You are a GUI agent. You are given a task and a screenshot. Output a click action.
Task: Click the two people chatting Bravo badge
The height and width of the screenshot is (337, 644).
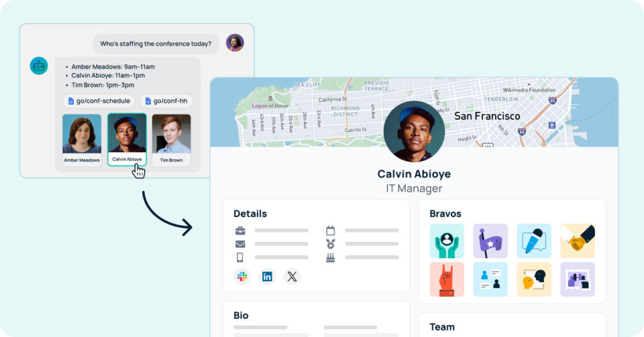coord(491,280)
